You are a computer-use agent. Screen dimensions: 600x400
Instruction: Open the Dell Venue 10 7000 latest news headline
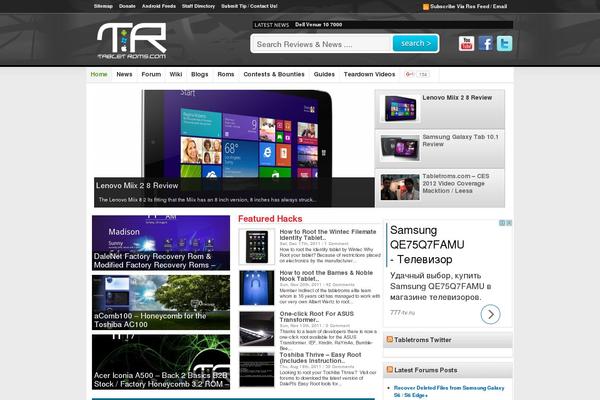(318, 24)
